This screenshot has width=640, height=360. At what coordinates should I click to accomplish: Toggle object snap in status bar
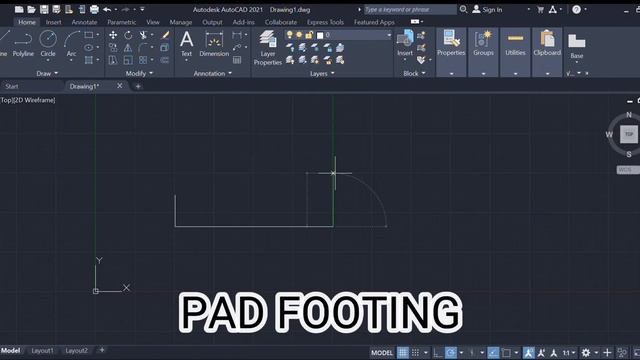506,353
